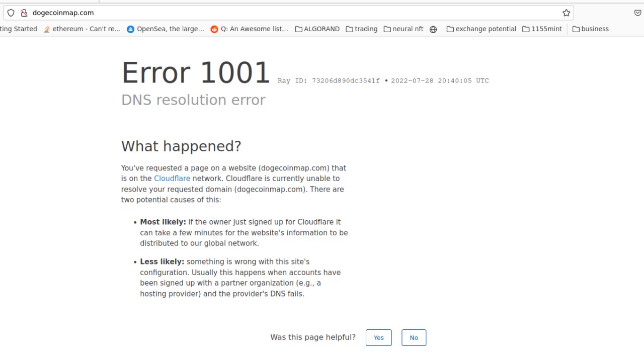Focus the address bar showing dogecoinmap.com

pyautogui.click(x=288, y=13)
